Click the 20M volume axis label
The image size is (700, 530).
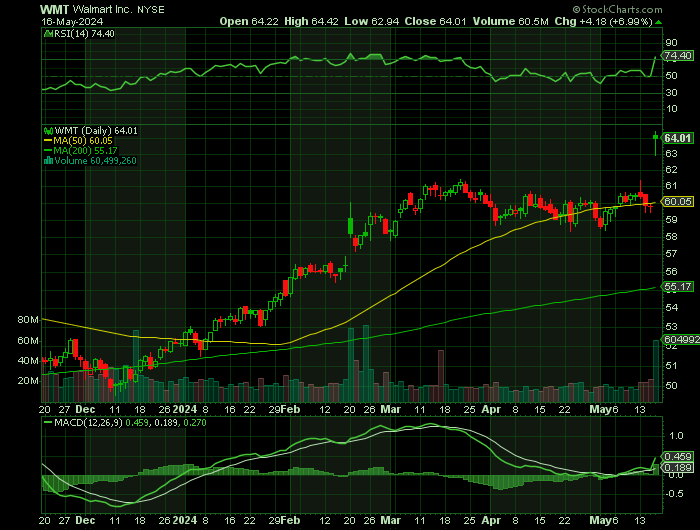[x=28, y=381]
